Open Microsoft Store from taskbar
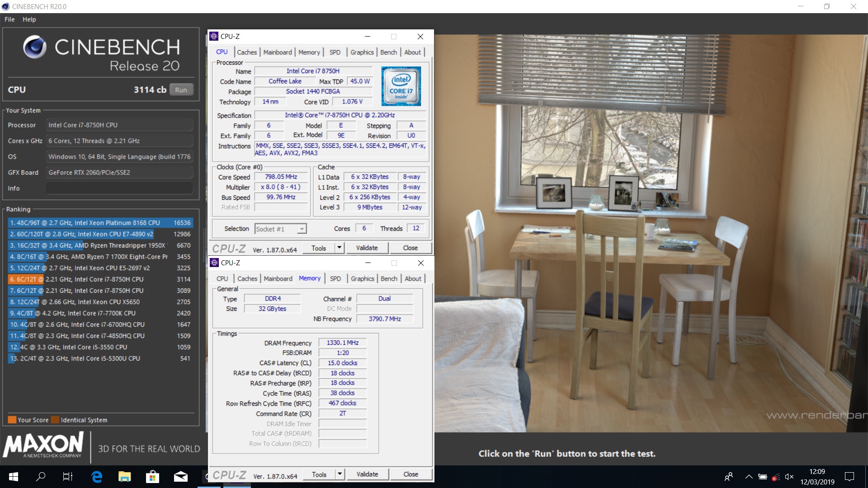 pos(152,477)
